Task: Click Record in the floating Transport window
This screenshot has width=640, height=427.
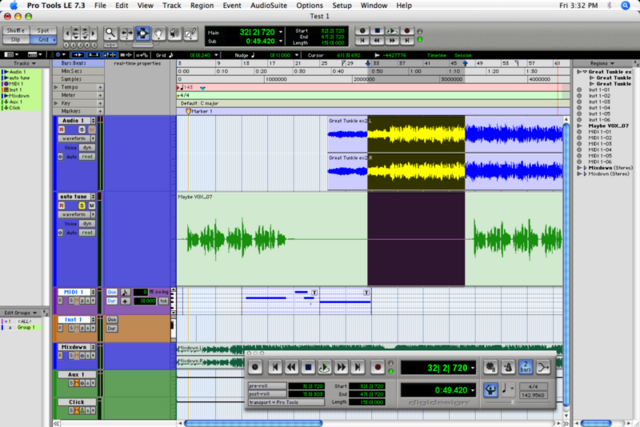Action: (x=378, y=367)
